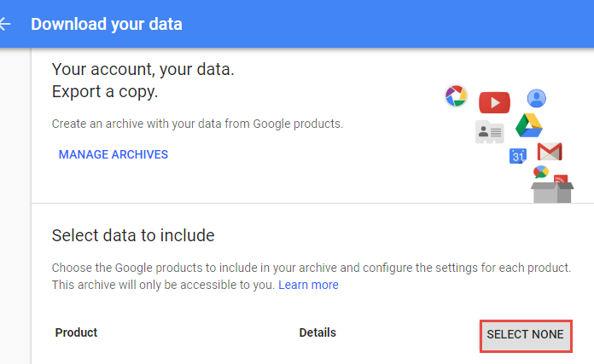Click the blue profile avatar icon

(x=537, y=98)
